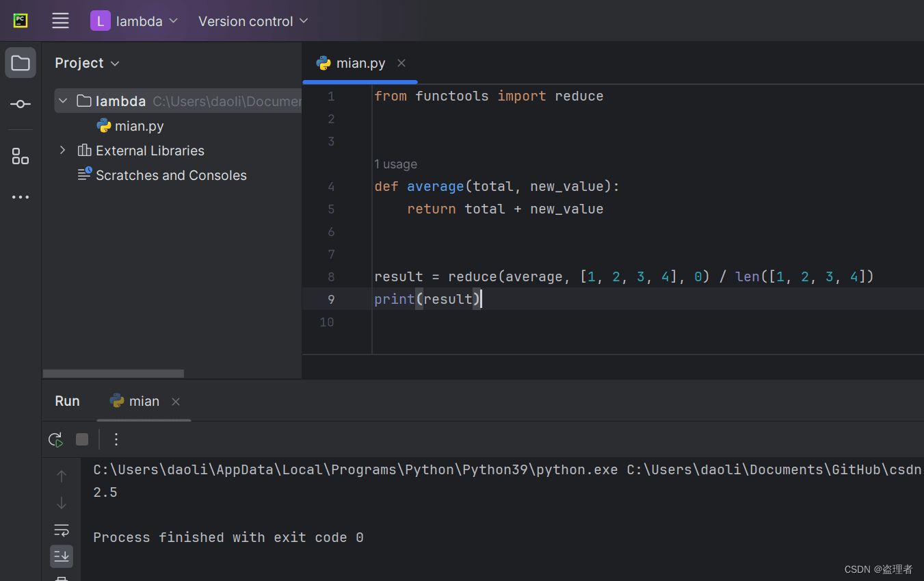Open the Commit tool window icon
The width and height of the screenshot is (924, 581).
[21, 104]
